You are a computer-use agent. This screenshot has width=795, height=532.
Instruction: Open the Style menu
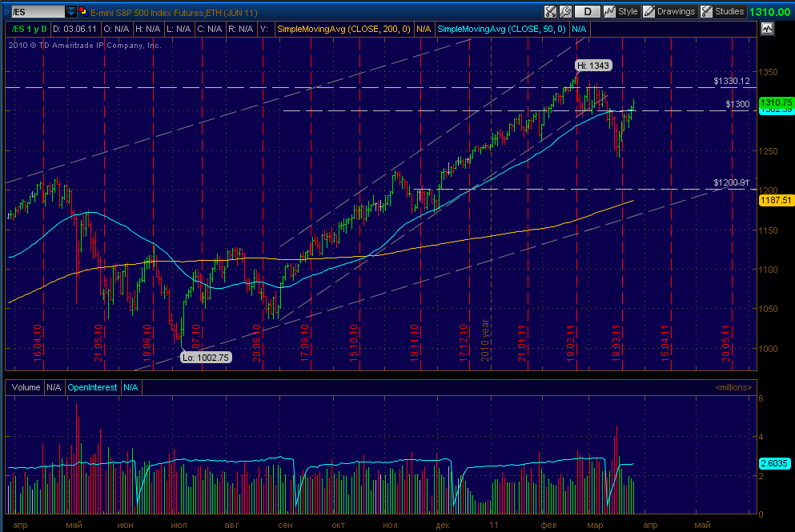[x=621, y=12]
